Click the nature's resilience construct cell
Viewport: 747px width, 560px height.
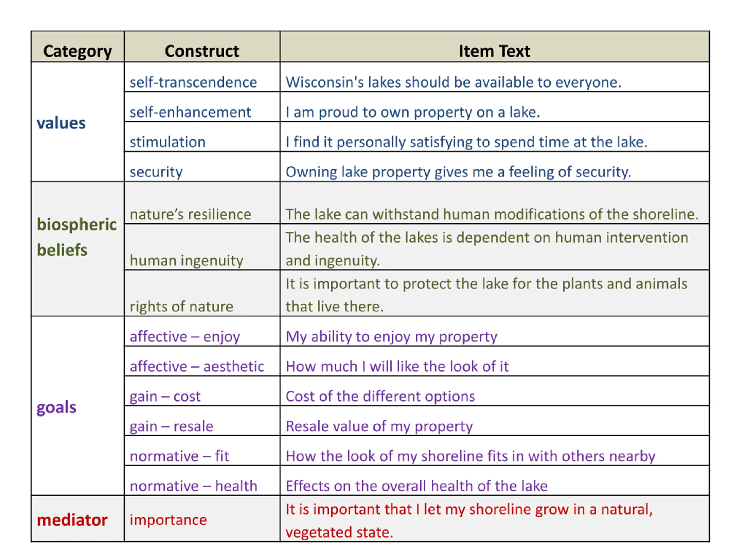(202, 202)
